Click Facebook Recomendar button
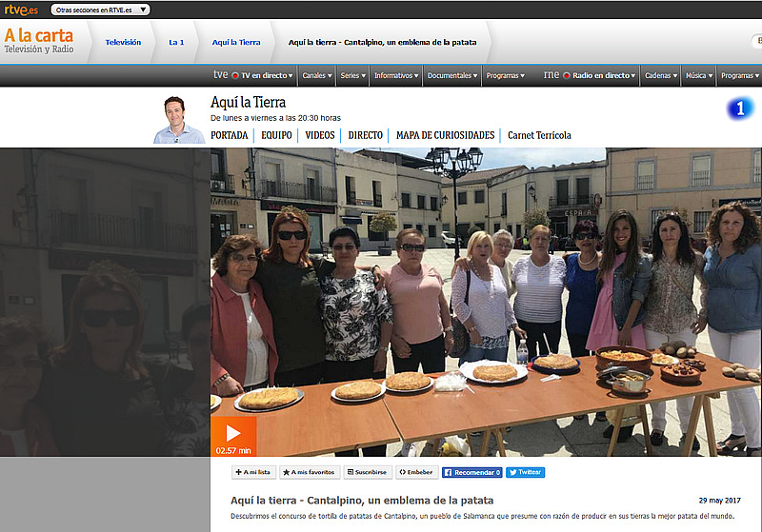The height and width of the screenshot is (532, 762). click(471, 472)
